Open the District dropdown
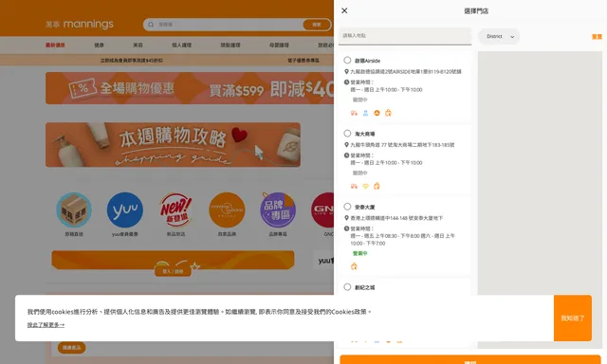Image resolution: width=607 pixels, height=364 pixels. pyautogui.click(x=499, y=36)
